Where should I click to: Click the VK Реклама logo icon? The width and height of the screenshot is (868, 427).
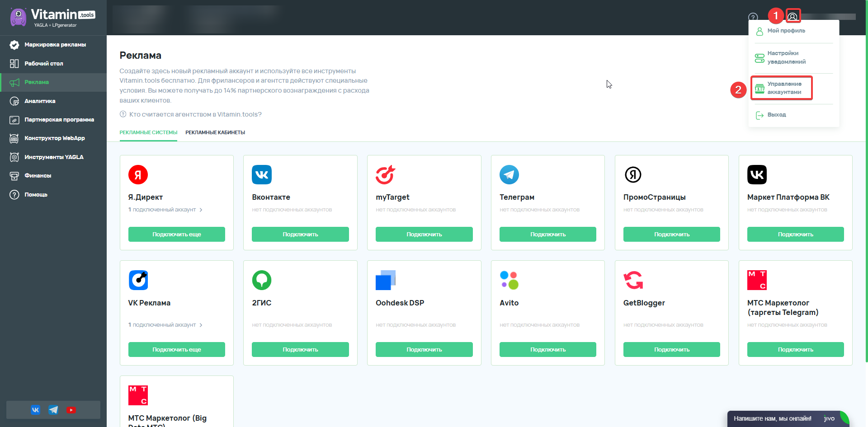[138, 280]
